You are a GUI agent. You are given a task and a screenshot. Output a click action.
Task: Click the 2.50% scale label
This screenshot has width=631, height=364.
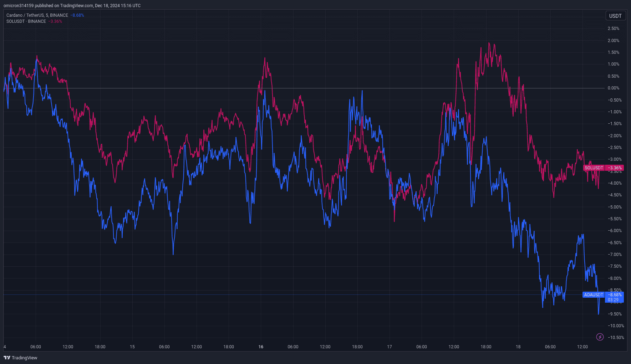click(x=614, y=29)
